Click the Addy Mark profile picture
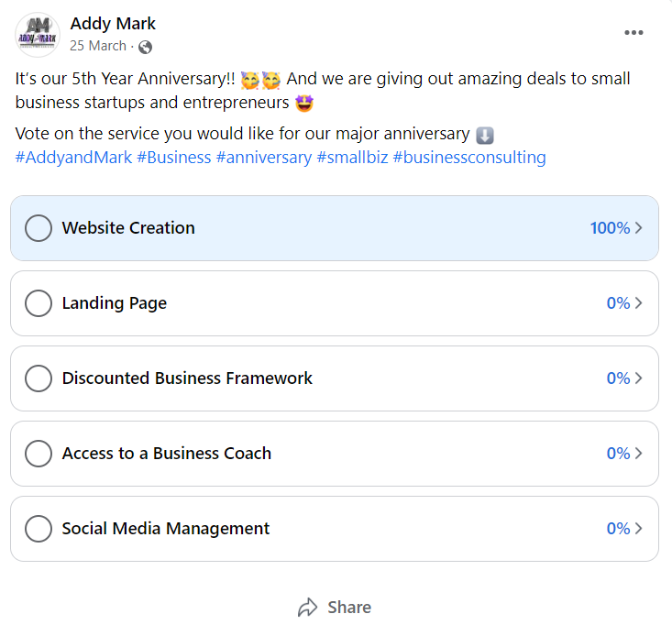Image resolution: width=672 pixels, height=625 pixels. [38, 36]
